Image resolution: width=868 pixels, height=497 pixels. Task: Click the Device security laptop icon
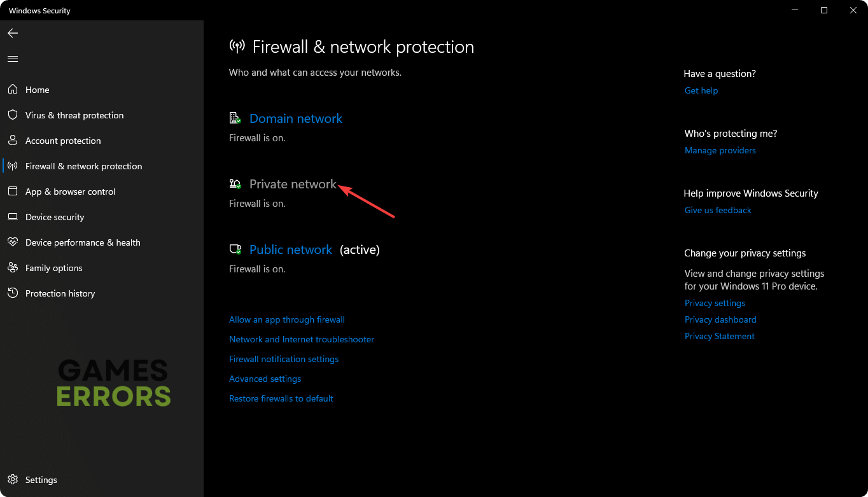13,217
